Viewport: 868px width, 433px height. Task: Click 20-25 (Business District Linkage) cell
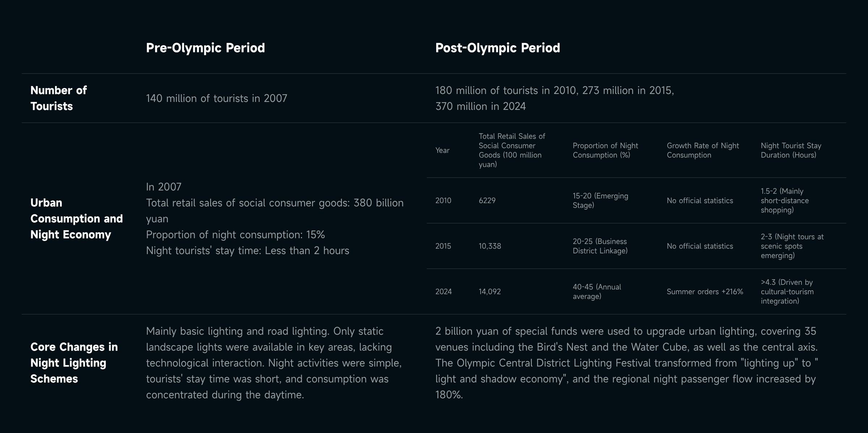tap(600, 246)
